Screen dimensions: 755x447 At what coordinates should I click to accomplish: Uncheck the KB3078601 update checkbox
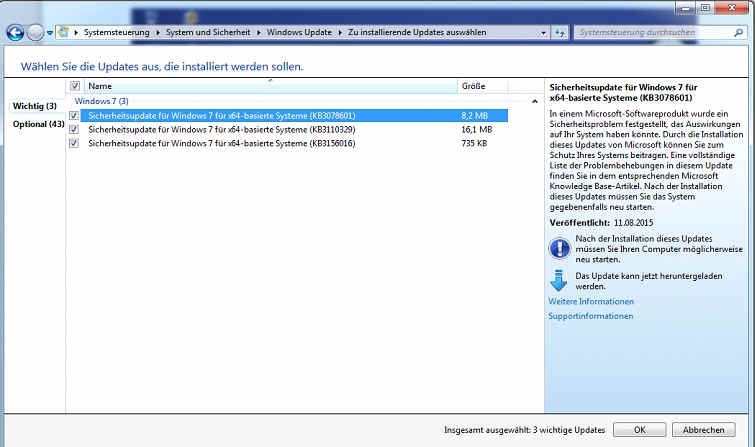[x=74, y=116]
